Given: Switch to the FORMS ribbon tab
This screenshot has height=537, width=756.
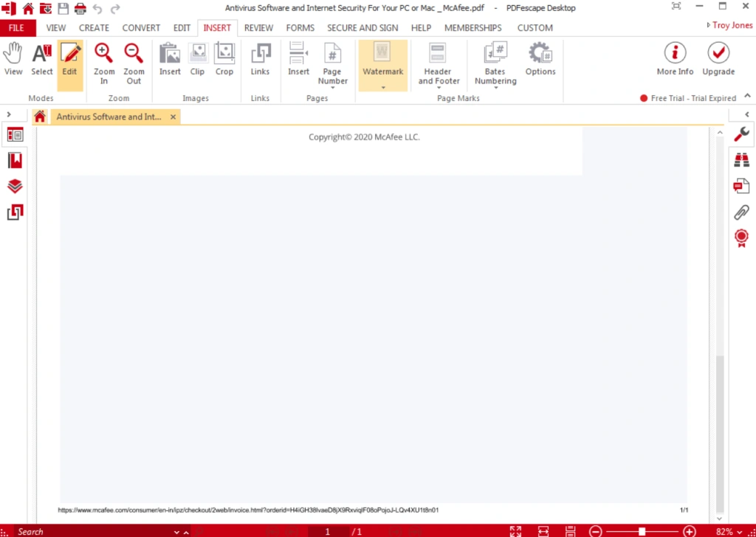Looking at the screenshot, I should tap(300, 28).
